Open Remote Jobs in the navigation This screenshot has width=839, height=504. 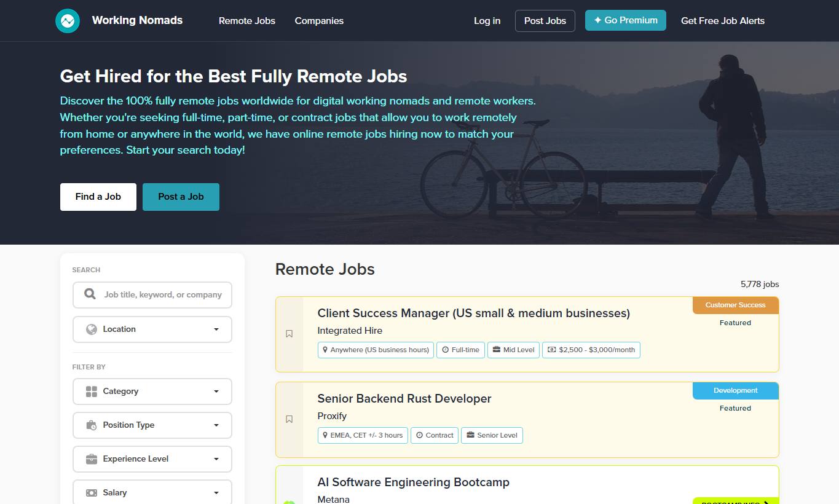tap(247, 21)
